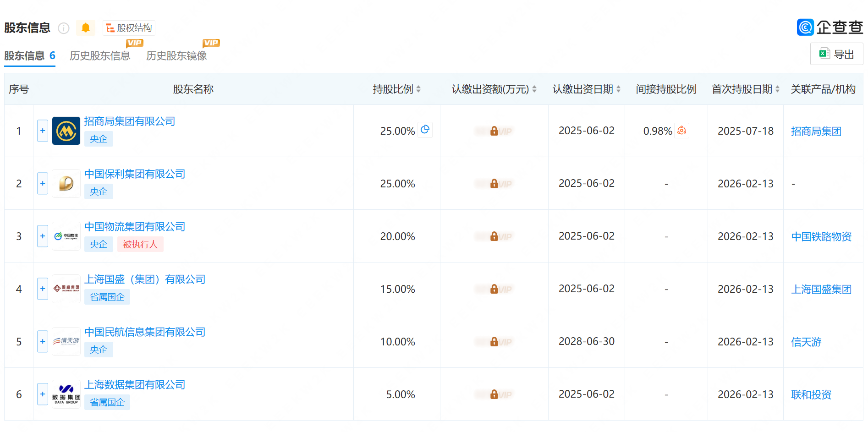Expand the 中国物流集团 row plus button
Screen dimensions: 868x432
pos(43,236)
